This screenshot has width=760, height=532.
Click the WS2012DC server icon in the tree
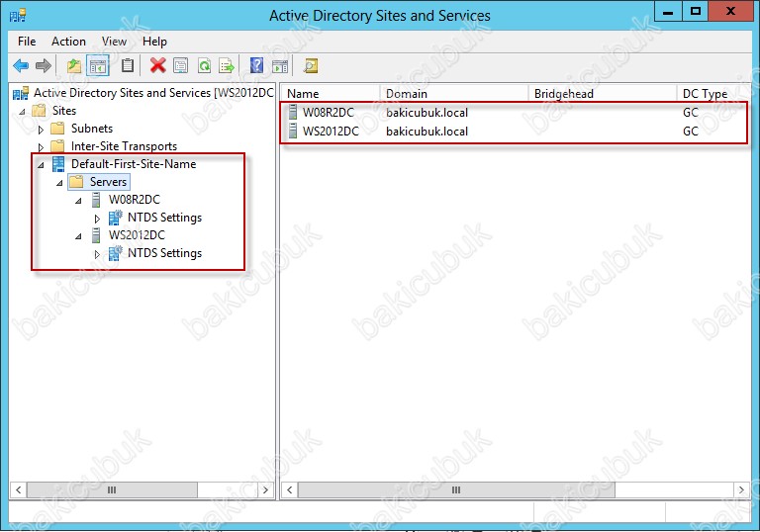pos(96,235)
